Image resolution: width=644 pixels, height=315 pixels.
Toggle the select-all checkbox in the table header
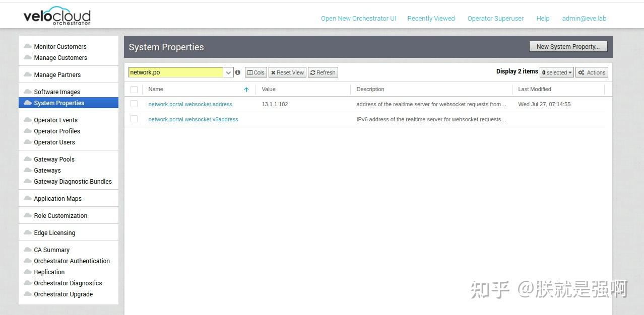tap(134, 89)
